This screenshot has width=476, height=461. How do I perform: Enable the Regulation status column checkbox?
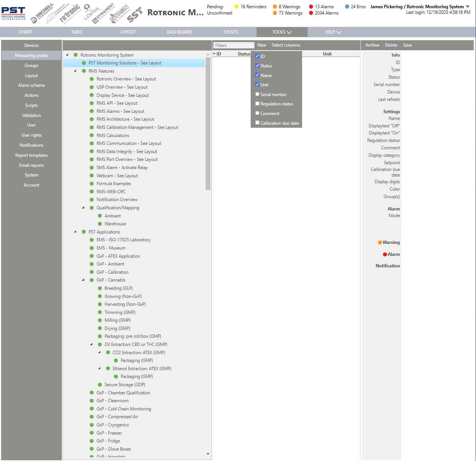[257, 104]
